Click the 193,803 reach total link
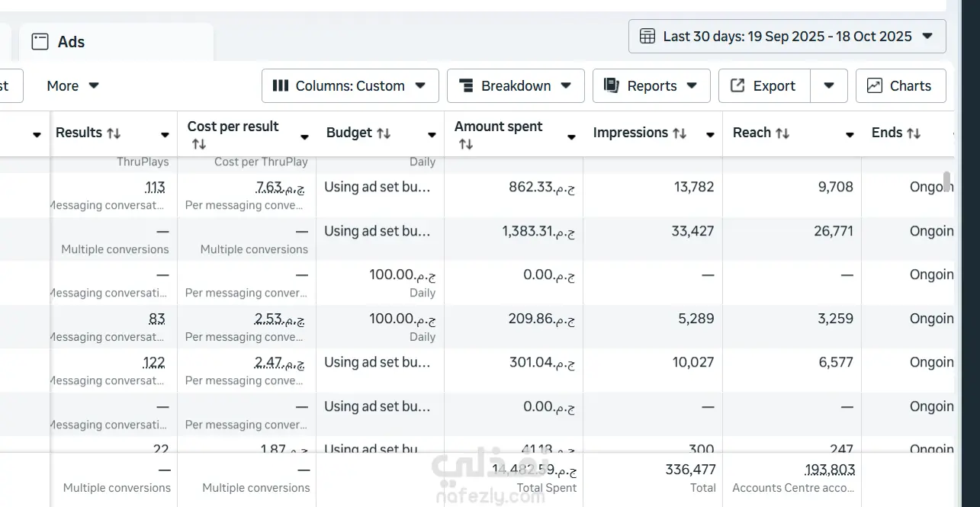The image size is (980, 507). [829, 470]
